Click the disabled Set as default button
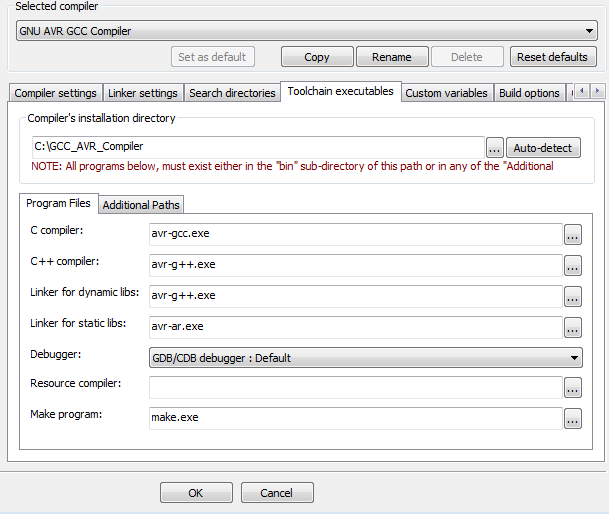Image resolution: width=609 pixels, height=514 pixels. coord(212,57)
